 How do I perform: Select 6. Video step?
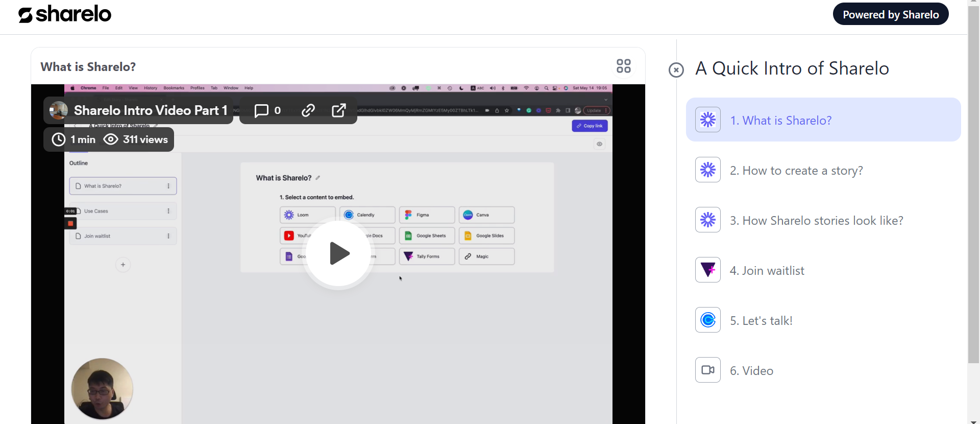[x=823, y=370]
